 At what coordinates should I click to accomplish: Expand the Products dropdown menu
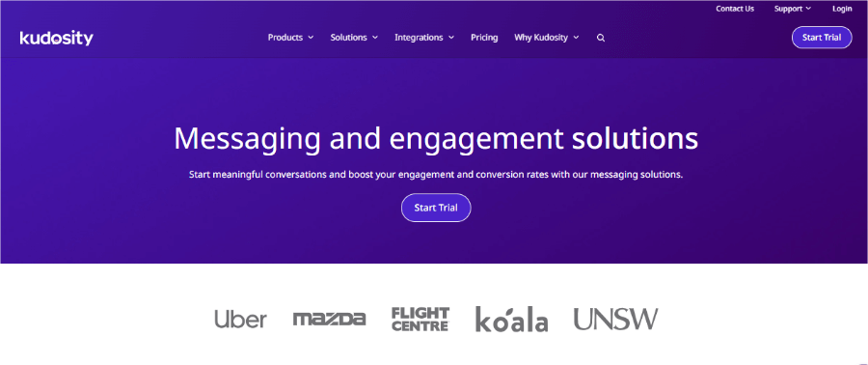pos(290,38)
